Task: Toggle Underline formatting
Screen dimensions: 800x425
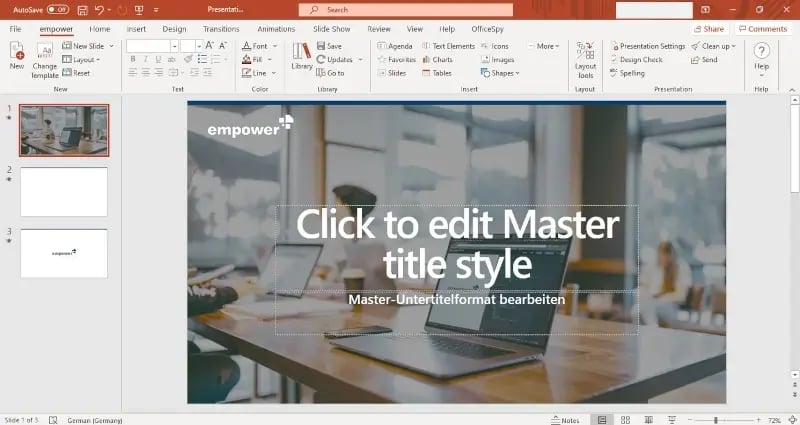Action: (158, 59)
